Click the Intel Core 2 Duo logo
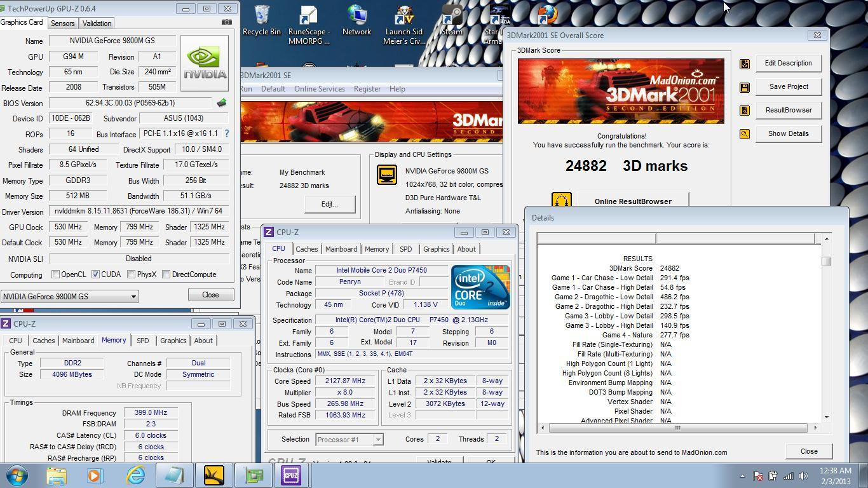 coord(480,287)
